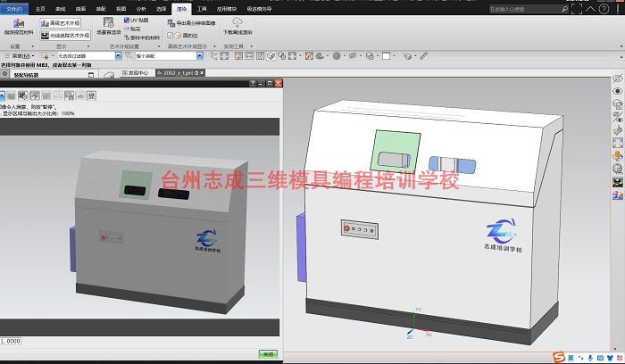Screen dimensions: 625x364
Task: Click the zoom magnifier icon on right sidebar
Action: pos(618,169)
